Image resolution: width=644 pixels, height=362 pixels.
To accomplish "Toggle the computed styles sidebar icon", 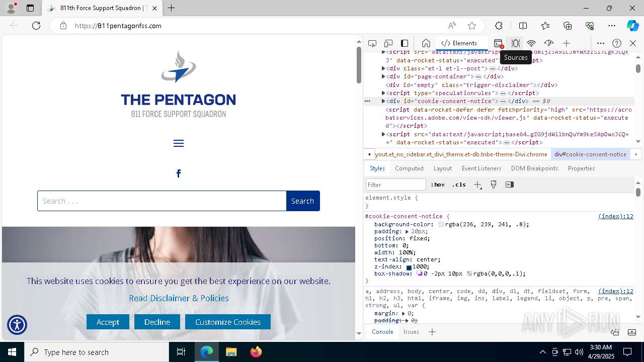I will (x=510, y=185).
